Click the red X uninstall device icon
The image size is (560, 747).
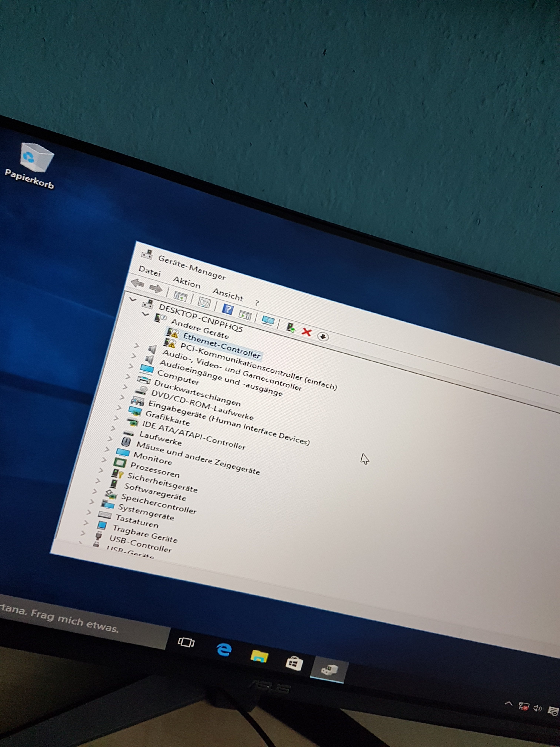pyautogui.click(x=306, y=332)
